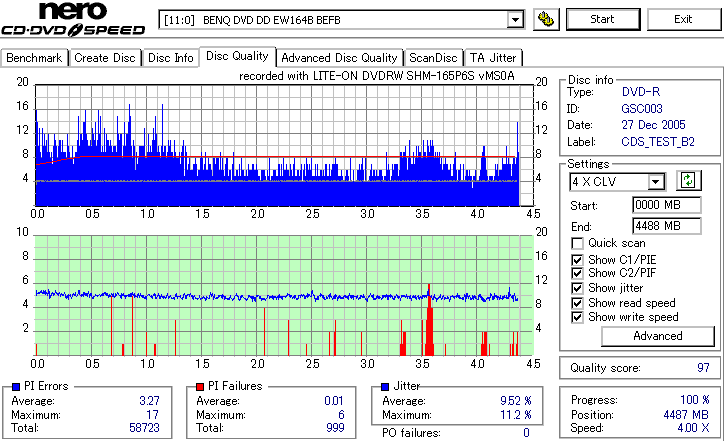The height and width of the screenshot is (441, 724).
Task: Click the disc type value DVD-R
Action: 641,92
